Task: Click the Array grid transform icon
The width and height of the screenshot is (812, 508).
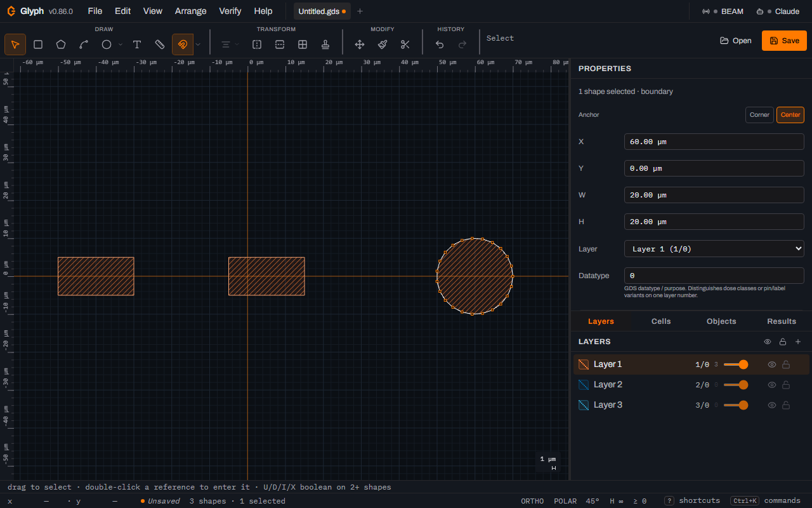Action: click(x=303, y=44)
